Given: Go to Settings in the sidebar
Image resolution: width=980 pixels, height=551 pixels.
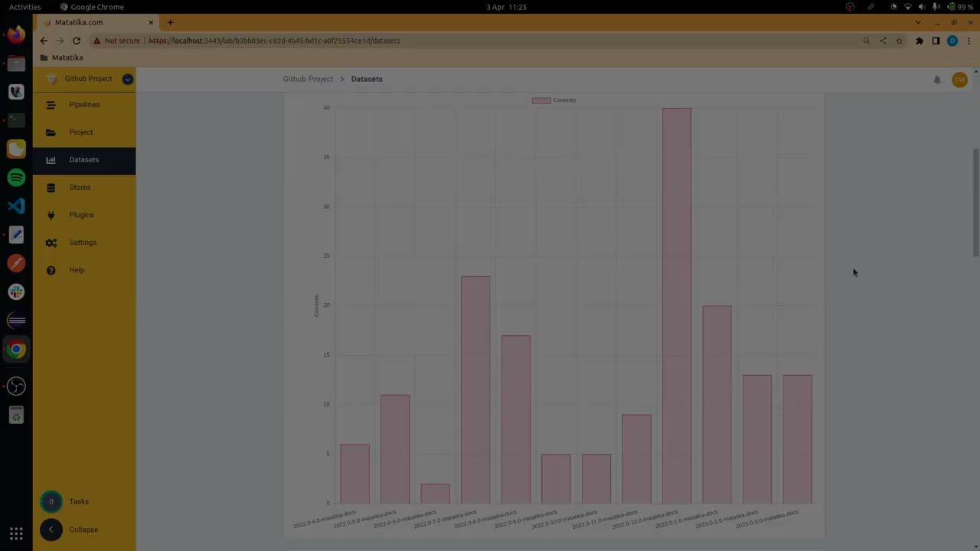Looking at the screenshot, I should (84, 243).
